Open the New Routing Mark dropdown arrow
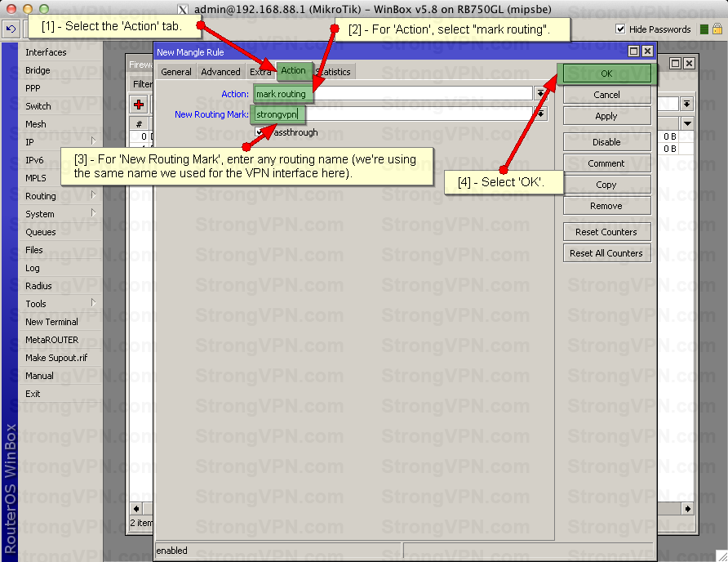This screenshot has width=728, height=562. (x=539, y=114)
